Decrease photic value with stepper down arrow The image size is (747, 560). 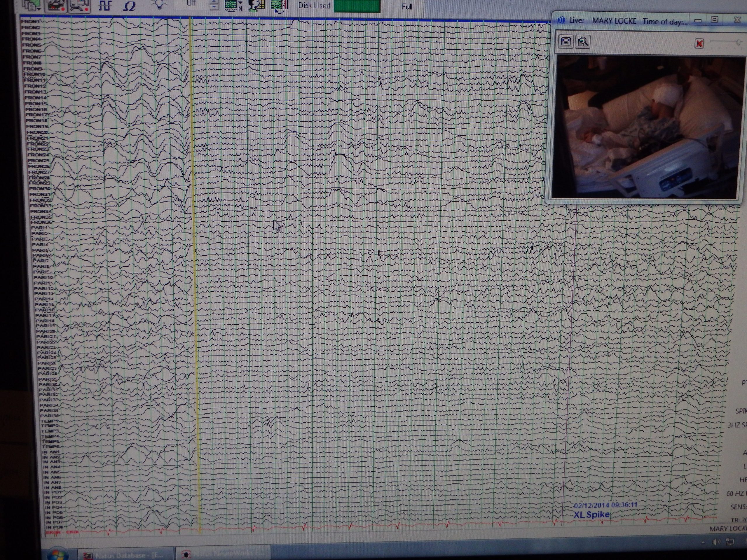(x=214, y=7)
